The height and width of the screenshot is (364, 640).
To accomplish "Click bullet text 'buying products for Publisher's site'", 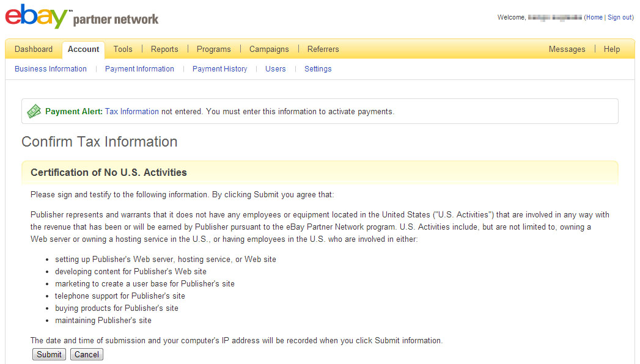I will [117, 308].
